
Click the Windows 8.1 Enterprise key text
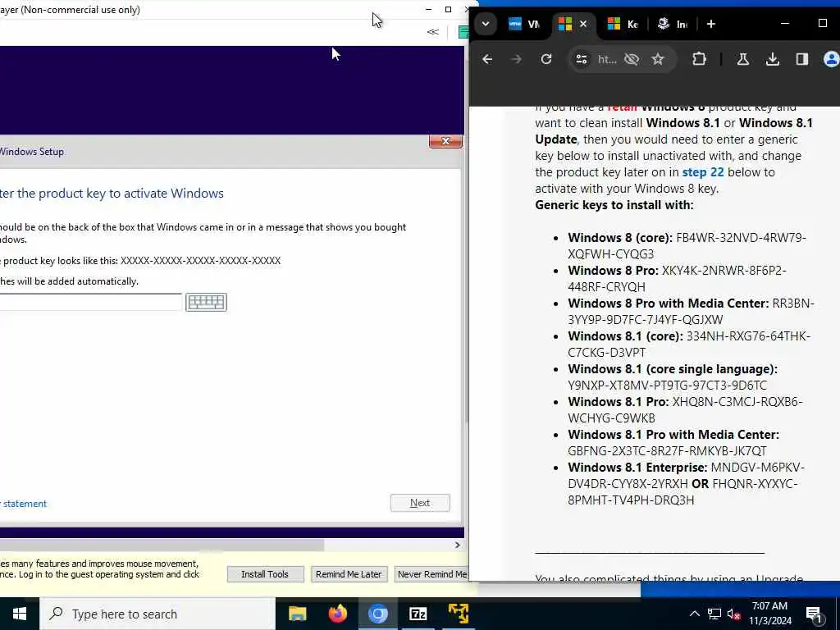tap(686, 483)
